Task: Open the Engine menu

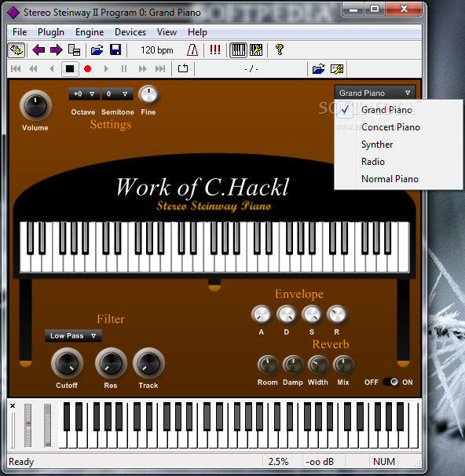Action: coord(90,32)
